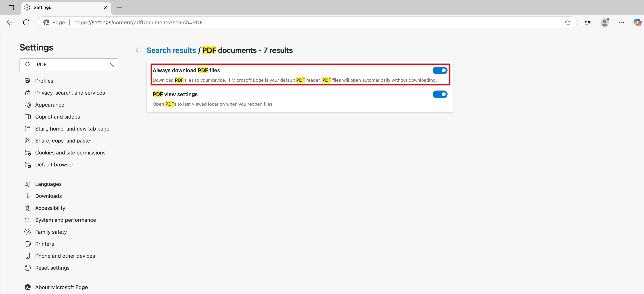644x294 pixels.
Task: Open the Favorites list icon
Action: coord(587,22)
